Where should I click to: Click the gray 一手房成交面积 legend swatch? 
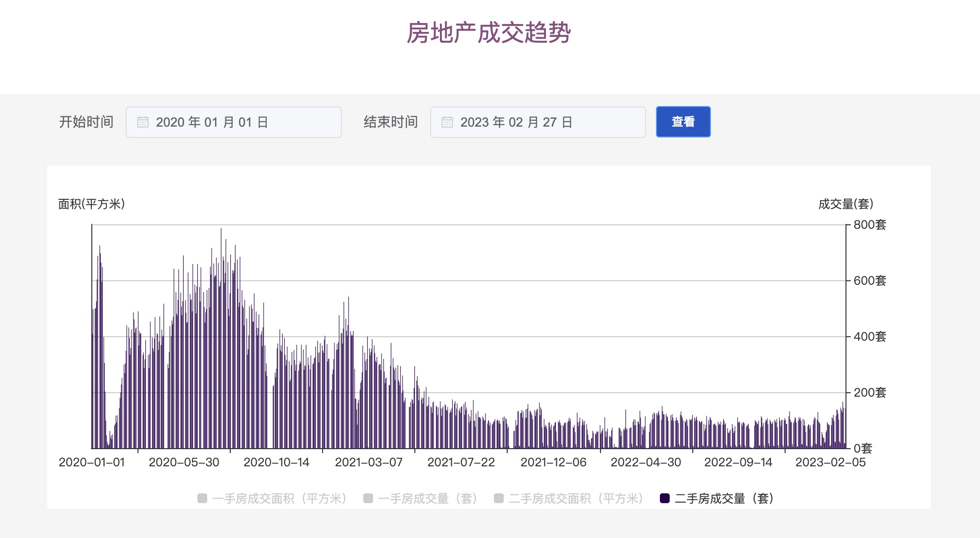pyautogui.click(x=202, y=499)
